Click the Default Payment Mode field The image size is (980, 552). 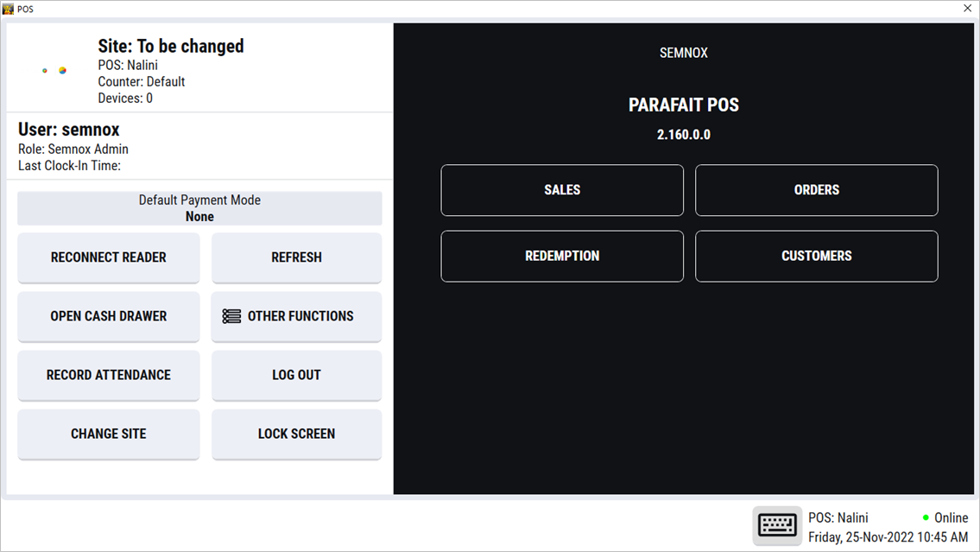[199, 208]
